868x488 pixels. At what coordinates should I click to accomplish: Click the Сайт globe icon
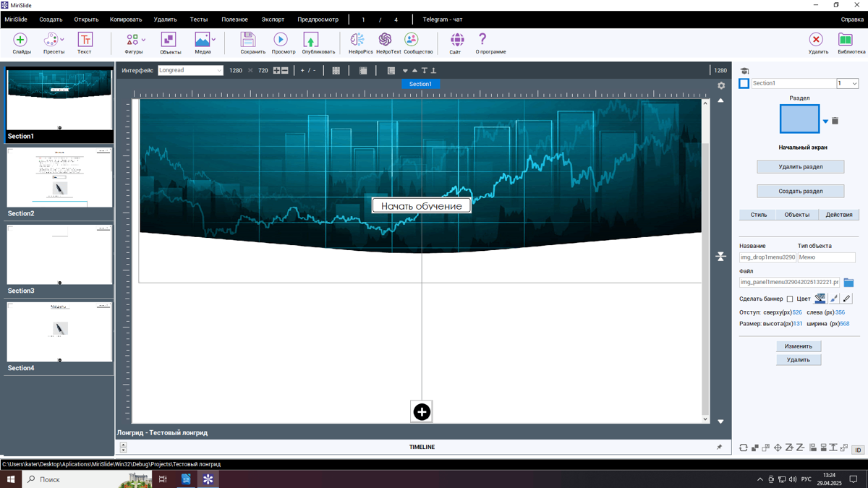(x=457, y=40)
